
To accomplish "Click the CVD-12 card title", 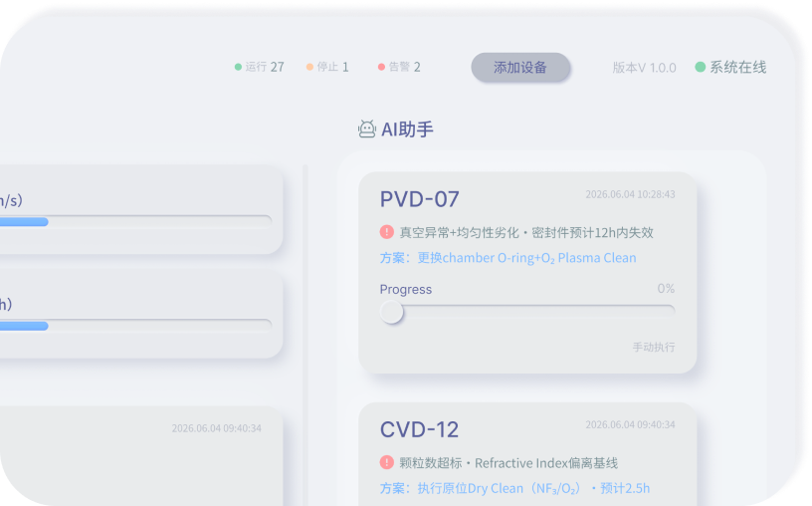I will (420, 429).
